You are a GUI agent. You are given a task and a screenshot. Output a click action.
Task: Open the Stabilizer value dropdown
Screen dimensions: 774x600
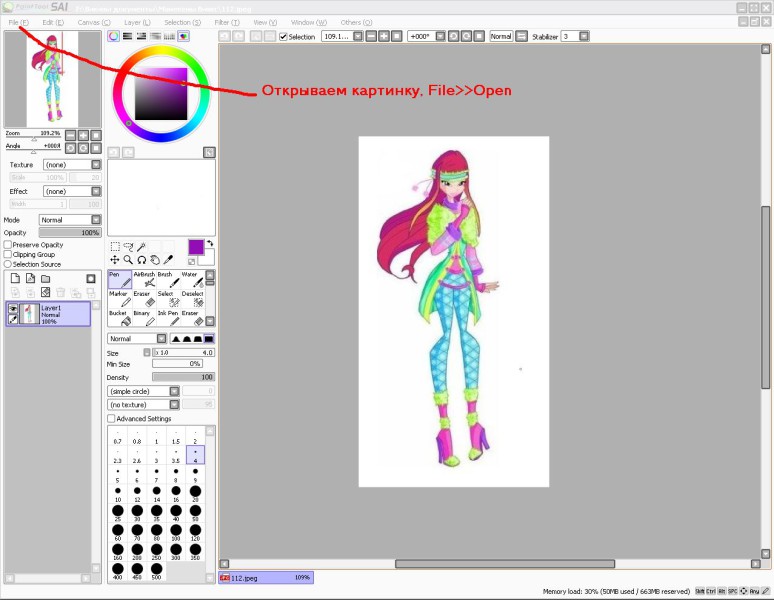[584, 37]
